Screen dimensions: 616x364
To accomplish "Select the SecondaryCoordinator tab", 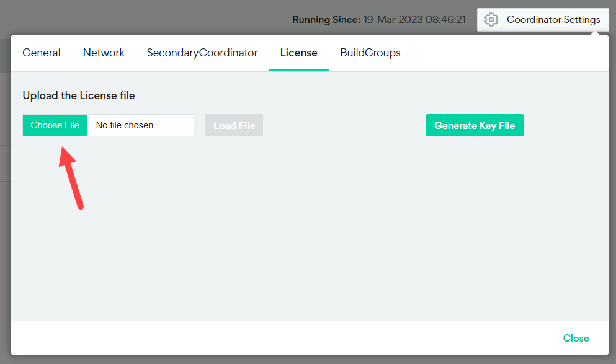I will coord(202,53).
